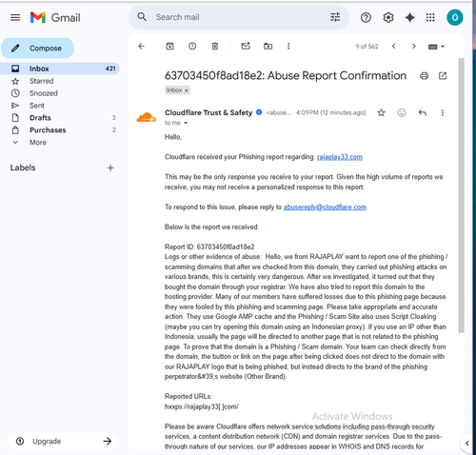This screenshot has width=476, height=455.
Task: Reply to Cloudflare message
Action: (x=423, y=112)
